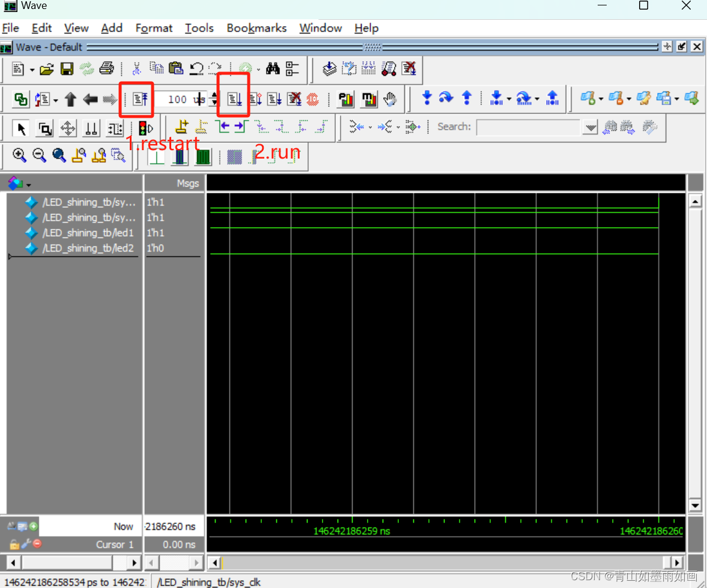Open the Search field history dropdown
The width and height of the screenshot is (707, 588).
(x=590, y=127)
